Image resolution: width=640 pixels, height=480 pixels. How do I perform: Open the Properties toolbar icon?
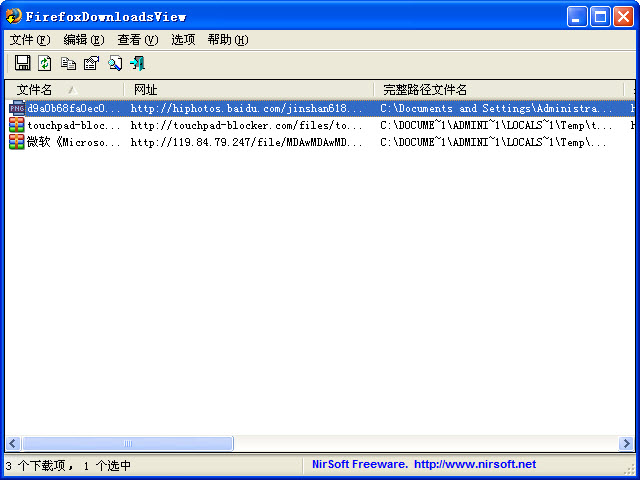pos(91,63)
